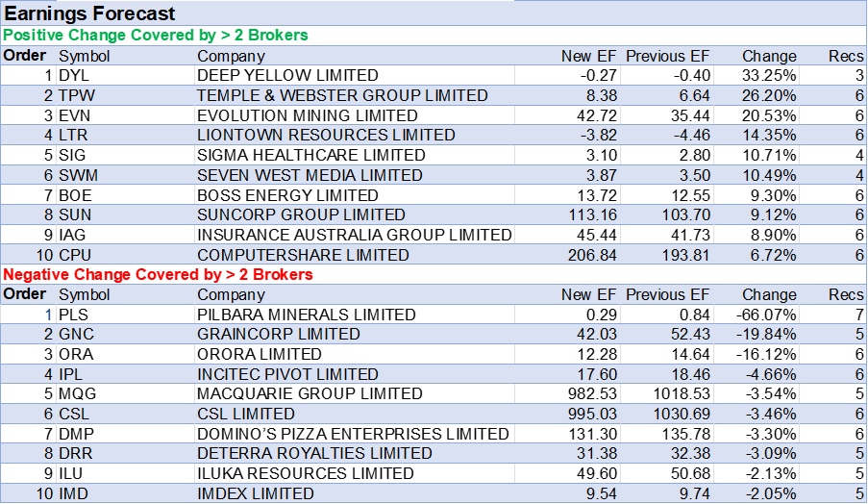The width and height of the screenshot is (868, 504).
Task: Click the Recs column header in negative table
Action: point(846,294)
